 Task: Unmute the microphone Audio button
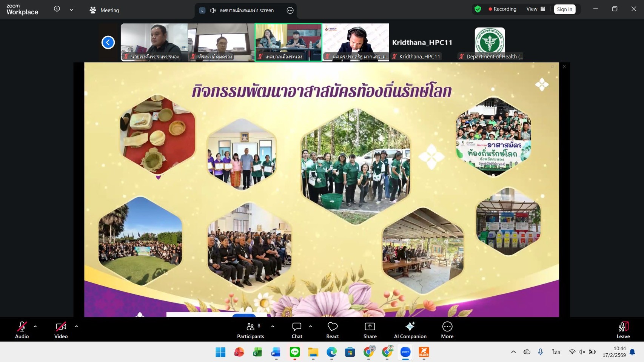[x=22, y=330]
